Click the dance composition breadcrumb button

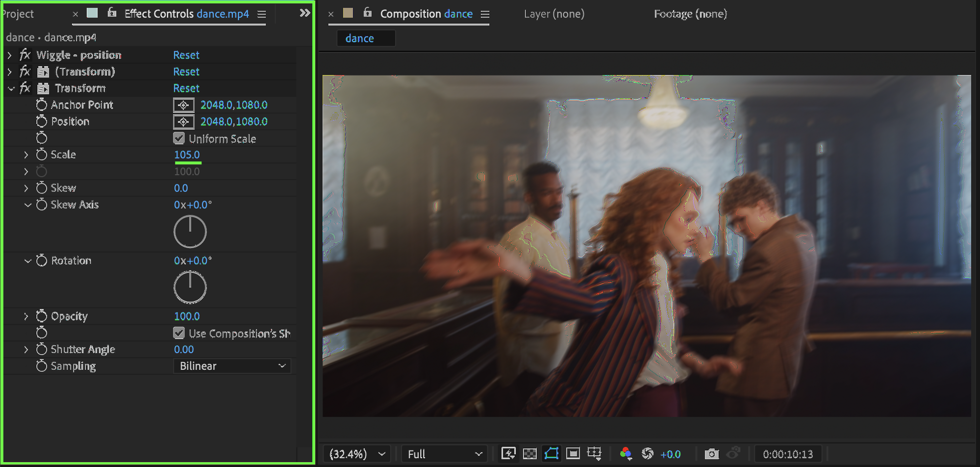pos(360,38)
